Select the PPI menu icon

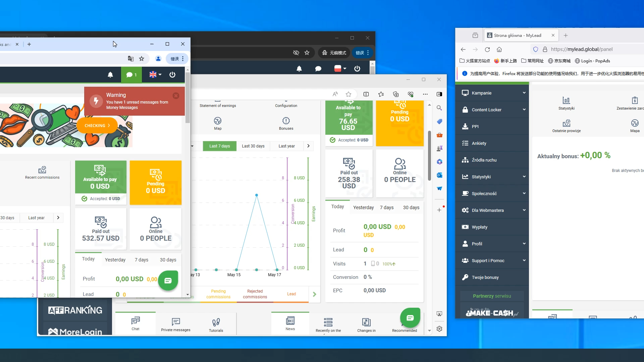pos(465,126)
